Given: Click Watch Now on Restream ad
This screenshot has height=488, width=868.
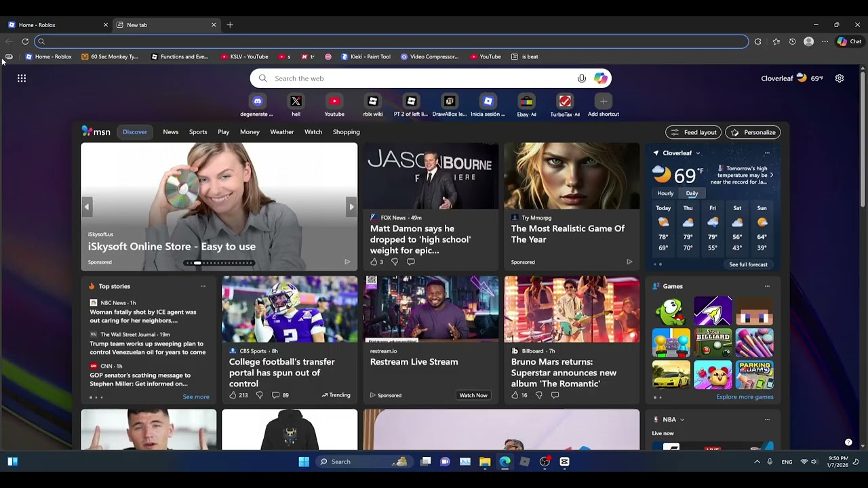Looking at the screenshot, I should (473, 395).
